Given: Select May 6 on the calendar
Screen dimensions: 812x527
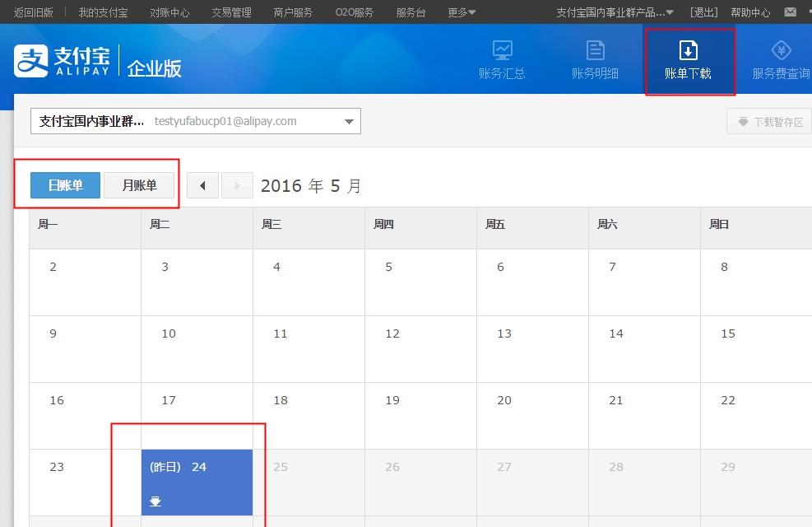Looking at the screenshot, I should pyautogui.click(x=532, y=282).
